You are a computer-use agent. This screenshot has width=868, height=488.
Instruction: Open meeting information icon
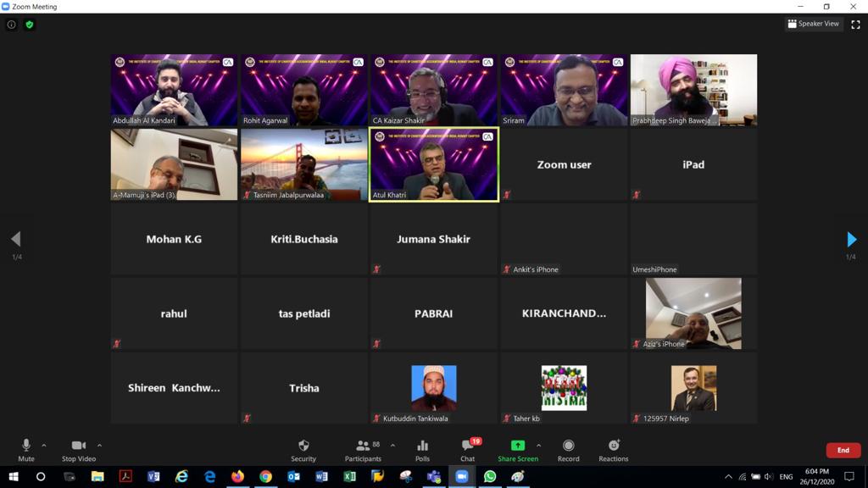[11, 25]
